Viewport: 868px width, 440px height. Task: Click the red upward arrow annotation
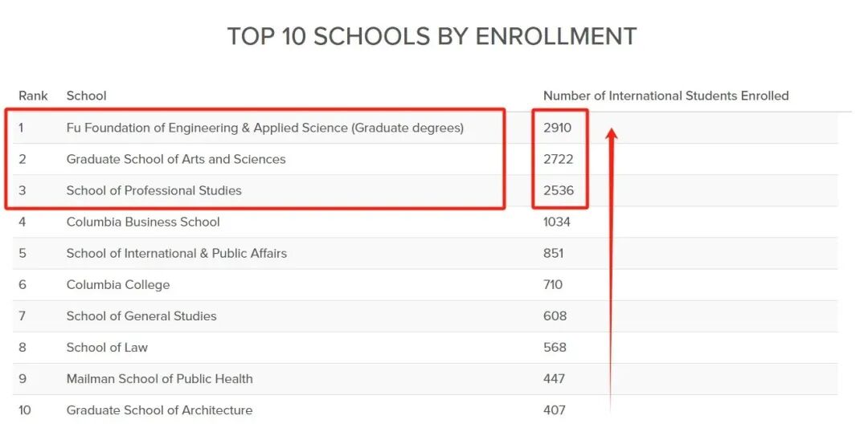(x=611, y=271)
